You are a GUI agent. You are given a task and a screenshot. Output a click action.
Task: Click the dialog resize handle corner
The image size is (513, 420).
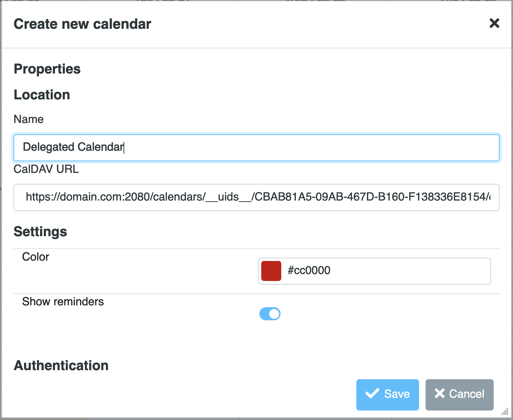505,411
